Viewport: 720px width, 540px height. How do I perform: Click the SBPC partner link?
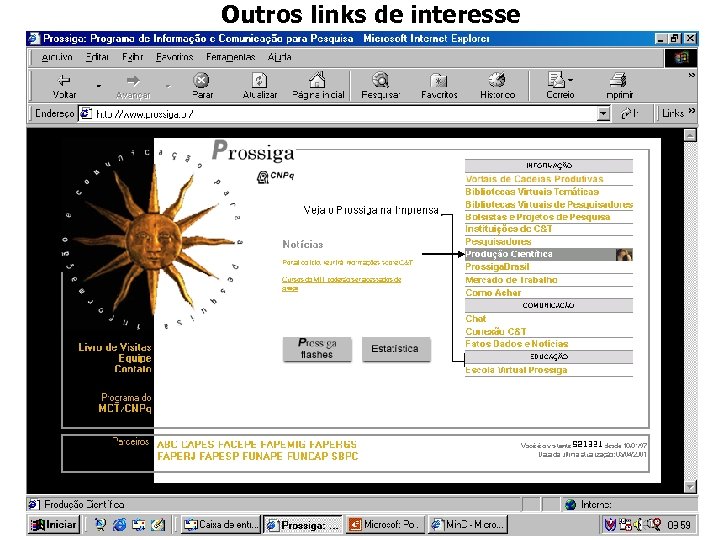[345, 456]
